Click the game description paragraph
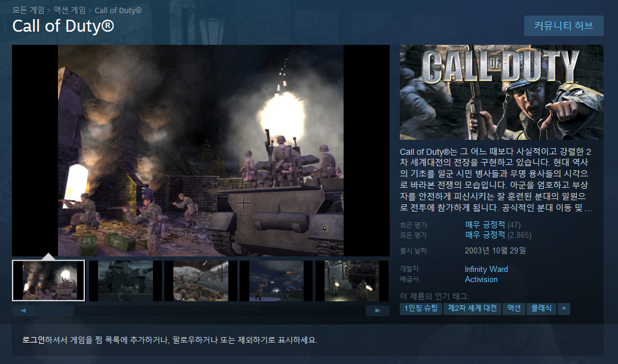 pos(496,179)
